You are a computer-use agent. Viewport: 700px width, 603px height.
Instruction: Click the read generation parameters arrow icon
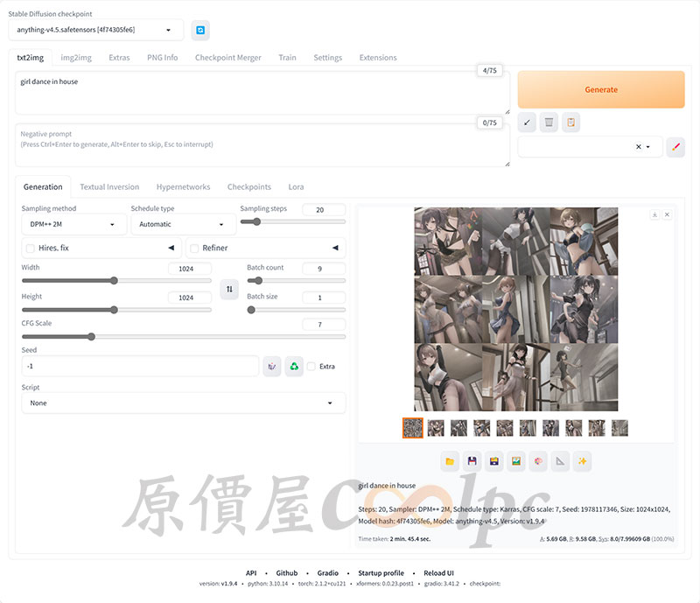point(527,123)
